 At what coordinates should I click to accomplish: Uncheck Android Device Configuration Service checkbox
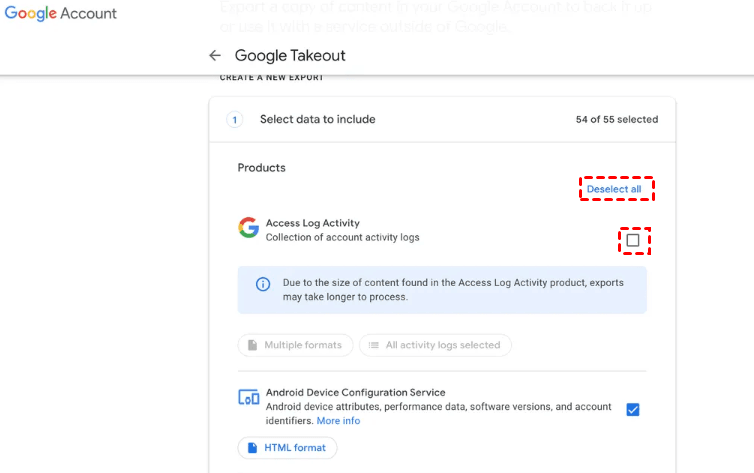coord(632,409)
